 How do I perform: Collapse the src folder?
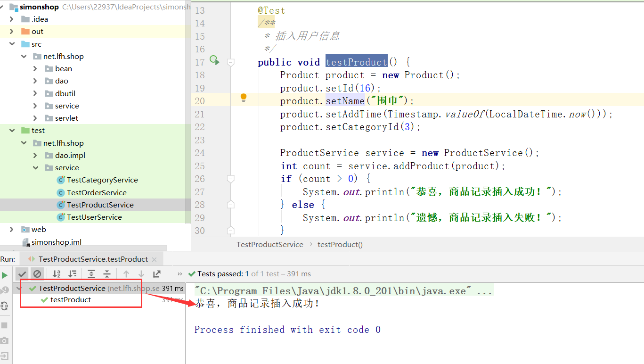(12, 44)
